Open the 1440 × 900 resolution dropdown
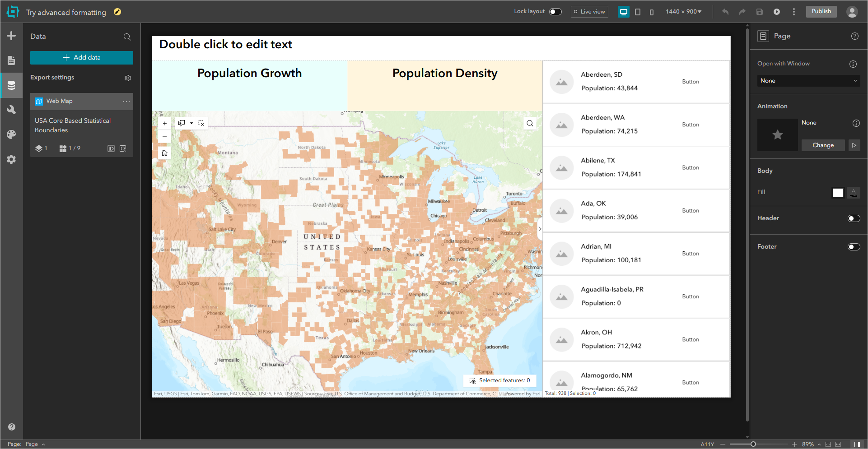 coord(684,12)
